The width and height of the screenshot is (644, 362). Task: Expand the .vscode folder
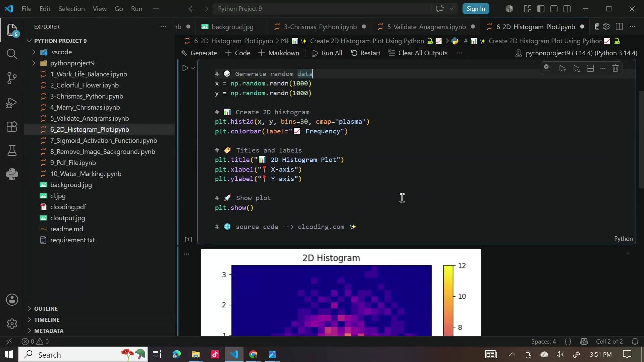click(x=34, y=52)
